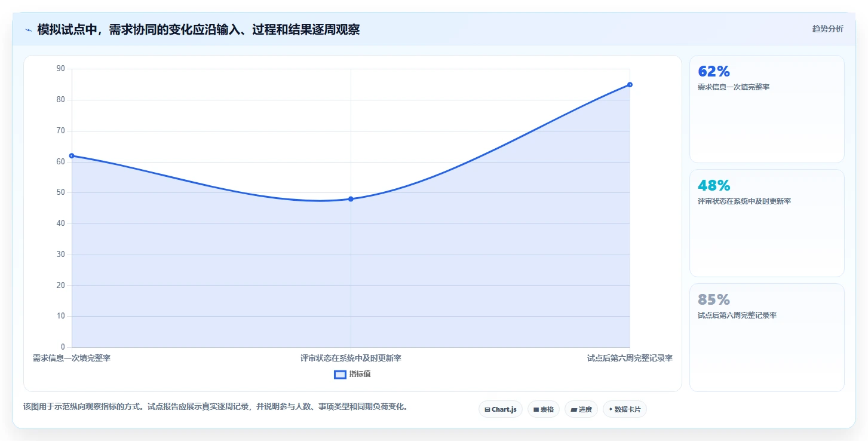The height and width of the screenshot is (441, 868).
Task: Click the card label 试点后第六周完整记录率
Action: point(737,316)
